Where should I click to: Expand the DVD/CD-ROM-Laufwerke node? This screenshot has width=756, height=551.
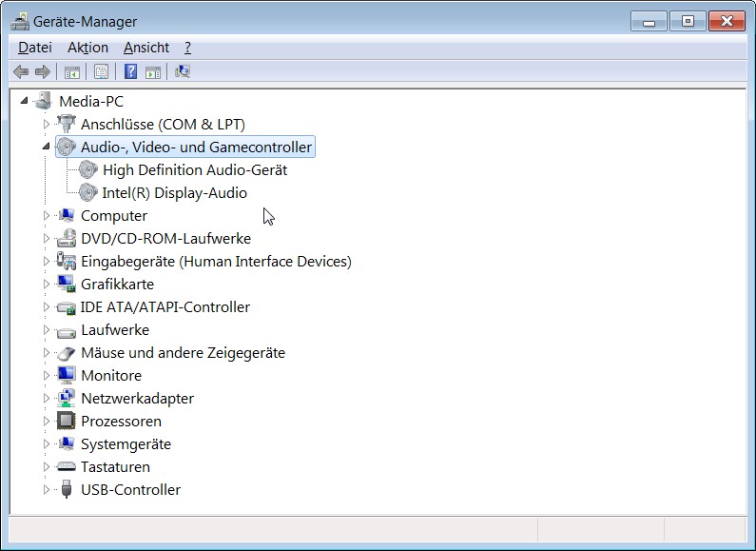(47, 238)
